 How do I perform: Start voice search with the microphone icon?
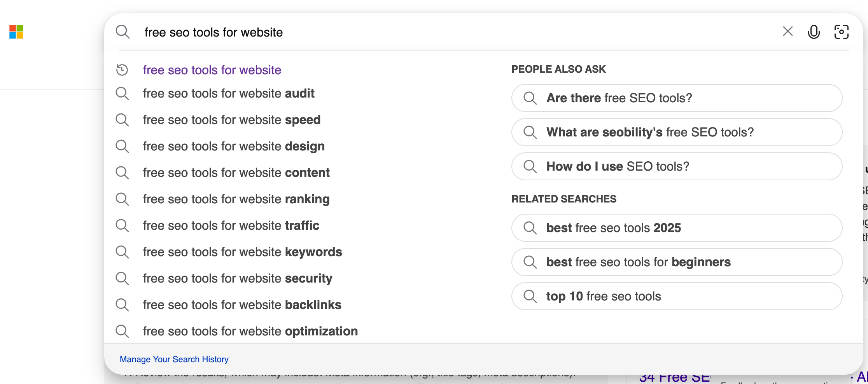pos(814,32)
